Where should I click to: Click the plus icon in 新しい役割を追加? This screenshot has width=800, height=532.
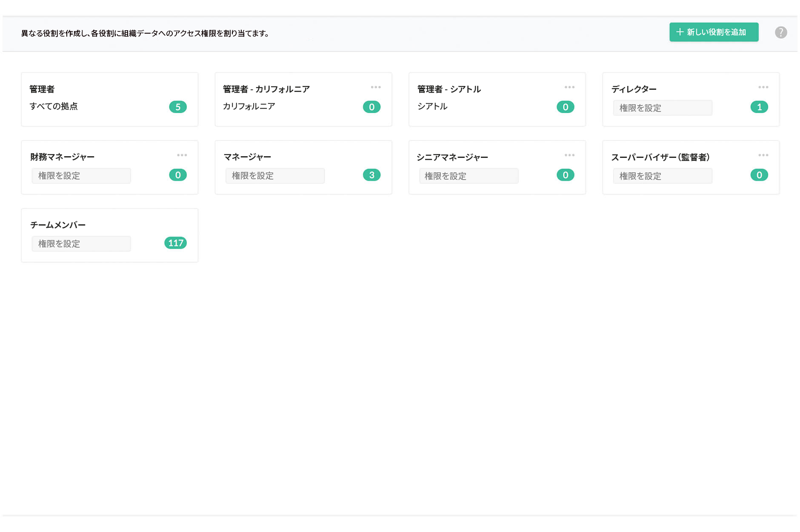point(680,31)
